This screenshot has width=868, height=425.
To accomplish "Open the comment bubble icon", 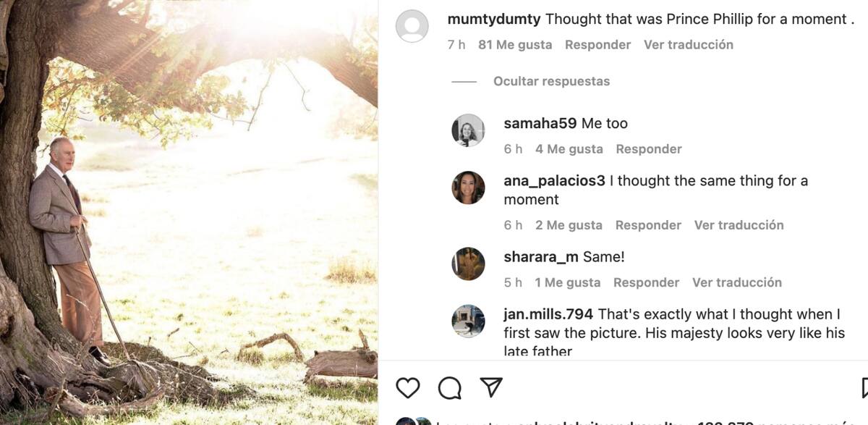I will click(x=450, y=388).
